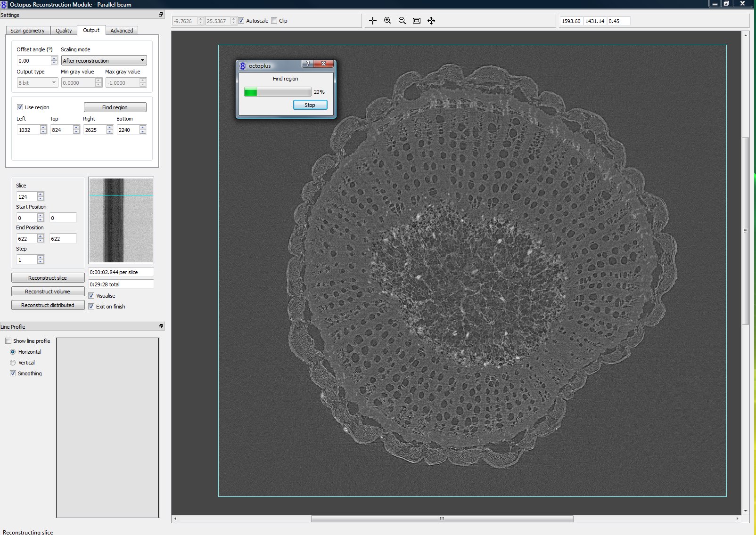The image size is (756, 535).
Task: Click the horizontal scrollbar under the image
Action: click(x=442, y=519)
